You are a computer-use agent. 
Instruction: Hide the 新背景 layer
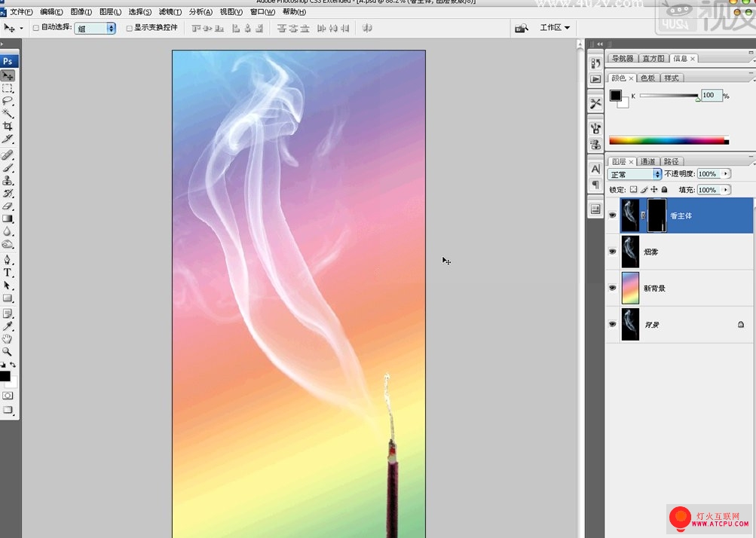[x=612, y=288]
